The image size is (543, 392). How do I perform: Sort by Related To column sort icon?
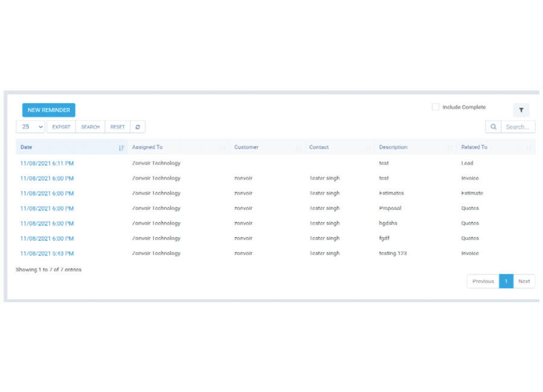click(x=529, y=148)
